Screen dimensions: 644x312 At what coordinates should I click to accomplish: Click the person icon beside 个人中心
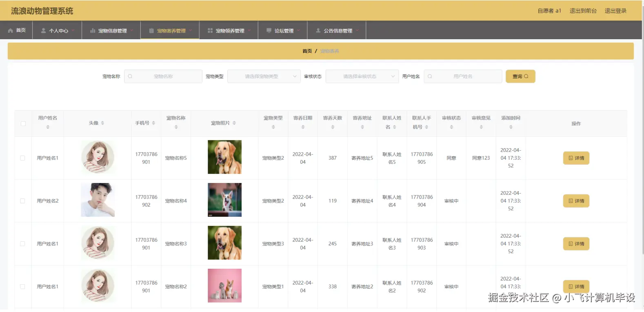tap(43, 31)
